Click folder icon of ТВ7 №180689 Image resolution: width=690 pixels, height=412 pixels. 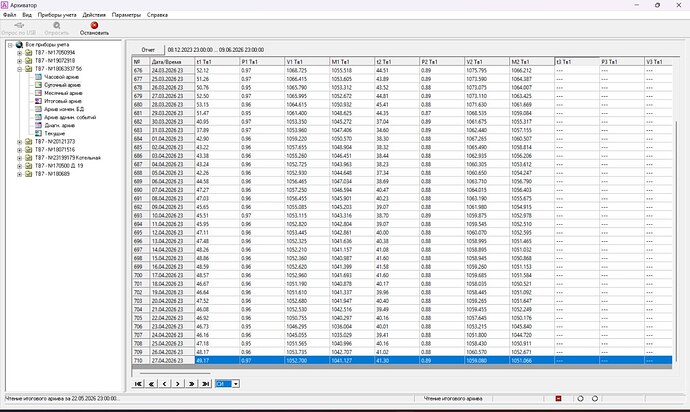click(x=29, y=173)
